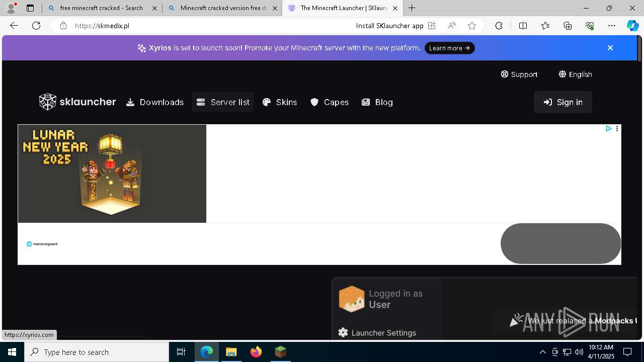Viewport: 644px width, 362px height.
Task: Open the taskbar clock and date
Action: point(601,352)
